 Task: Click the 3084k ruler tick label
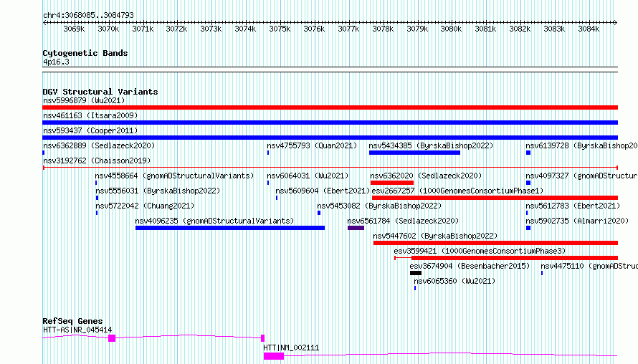pyautogui.click(x=589, y=29)
